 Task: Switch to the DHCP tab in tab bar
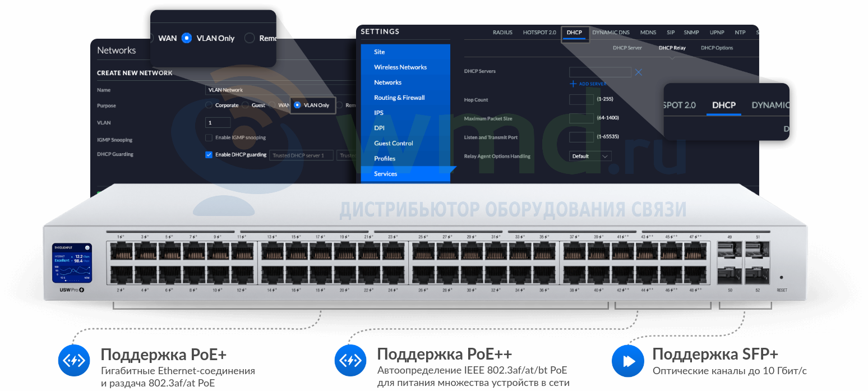click(574, 33)
